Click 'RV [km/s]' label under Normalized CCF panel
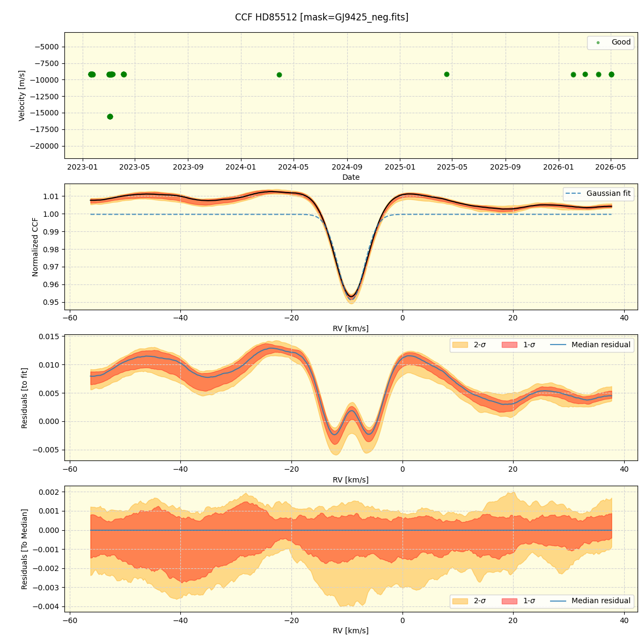Screen dimensions: 644x644 (x=351, y=328)
